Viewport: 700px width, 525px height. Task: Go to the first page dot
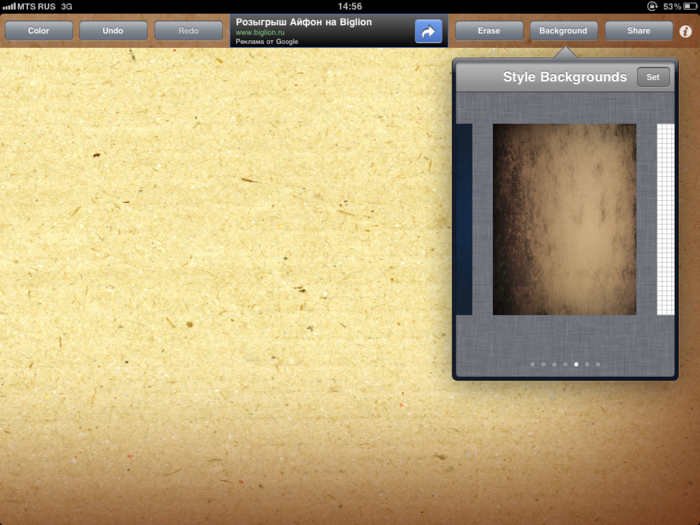pos(533,364)
